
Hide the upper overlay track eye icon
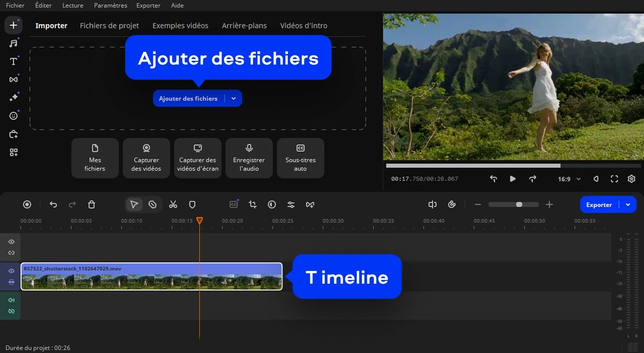[12, 242]
